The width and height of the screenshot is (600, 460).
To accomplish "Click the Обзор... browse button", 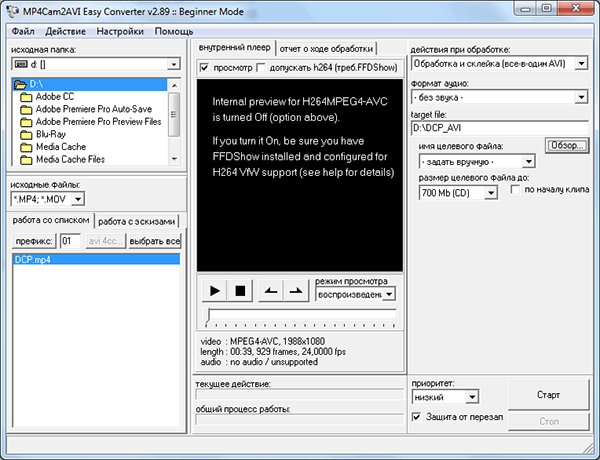I will (567, 146).
